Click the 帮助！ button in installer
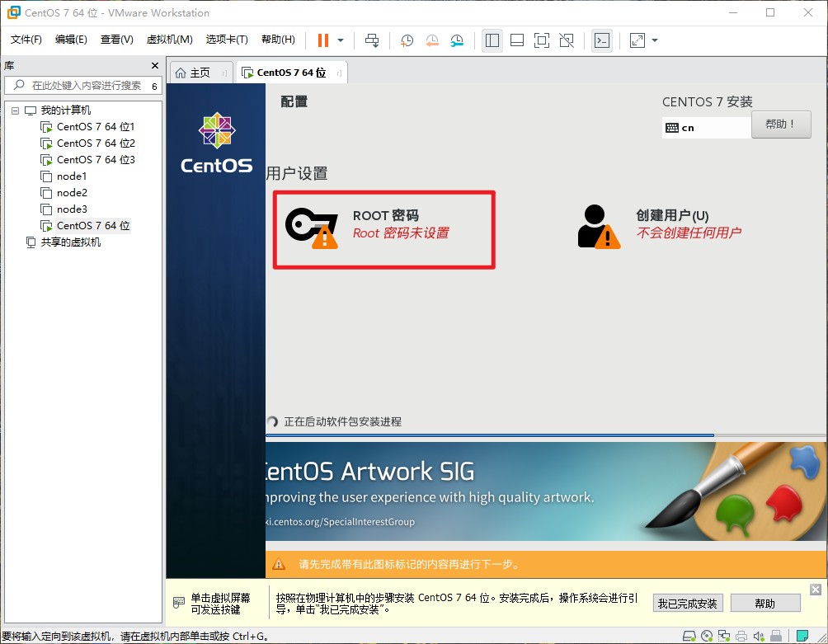Image resolution: width=828 pixels, height=644 pixels. coord(780,125)
